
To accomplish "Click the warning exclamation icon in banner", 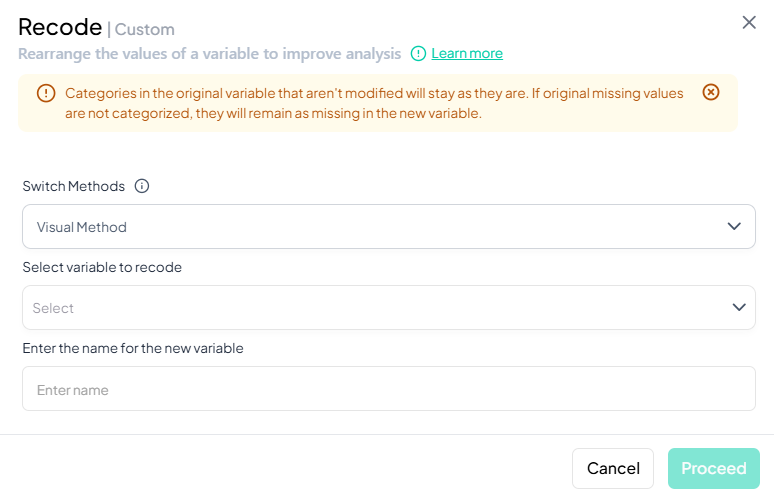I will point(46,93).
